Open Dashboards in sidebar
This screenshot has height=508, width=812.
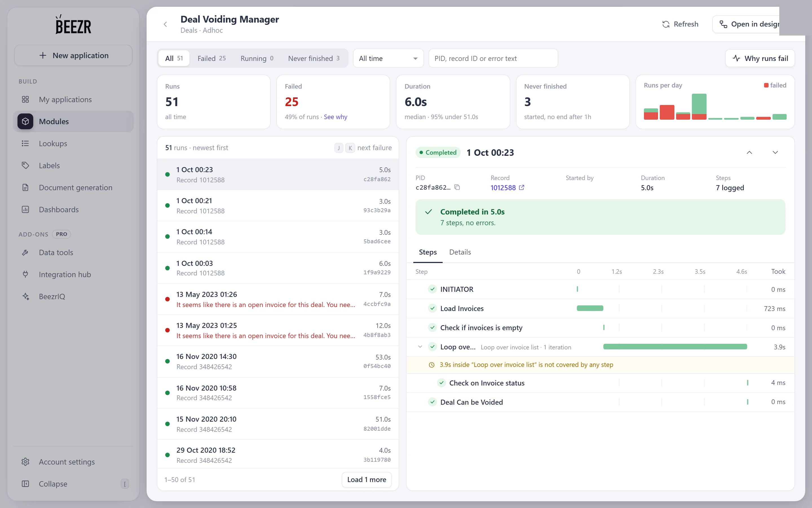click(x=73, y=209)
